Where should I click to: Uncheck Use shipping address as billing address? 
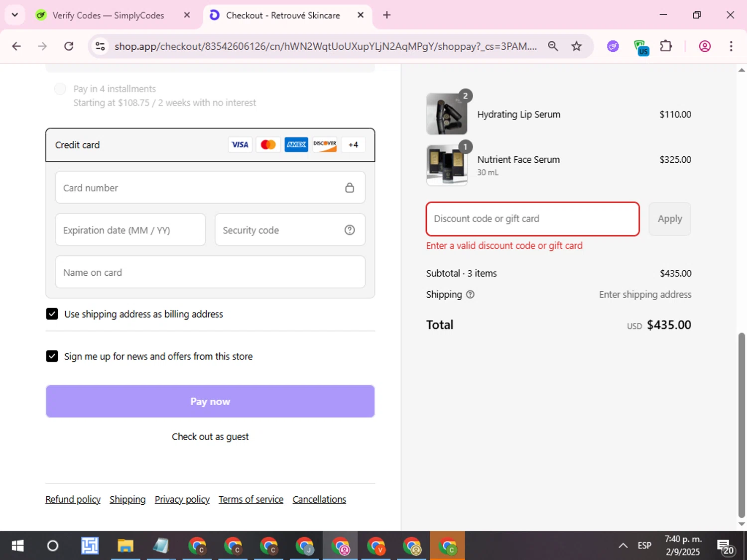(x=52, y=314)
